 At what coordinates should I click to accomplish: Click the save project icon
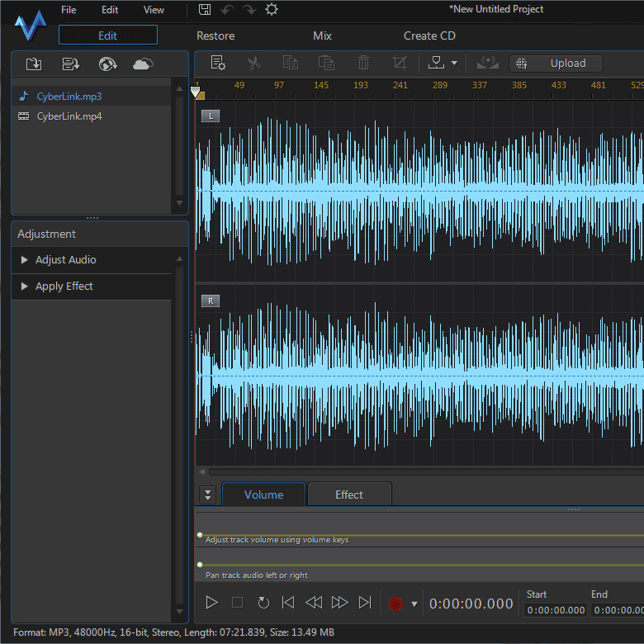pyautogui.click(x=205, y=10)
